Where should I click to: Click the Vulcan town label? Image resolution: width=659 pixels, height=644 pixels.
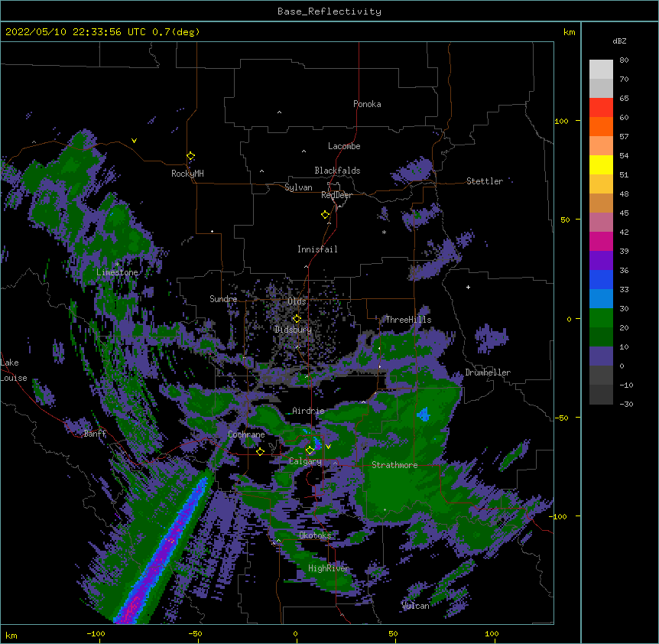click(415, 606)
